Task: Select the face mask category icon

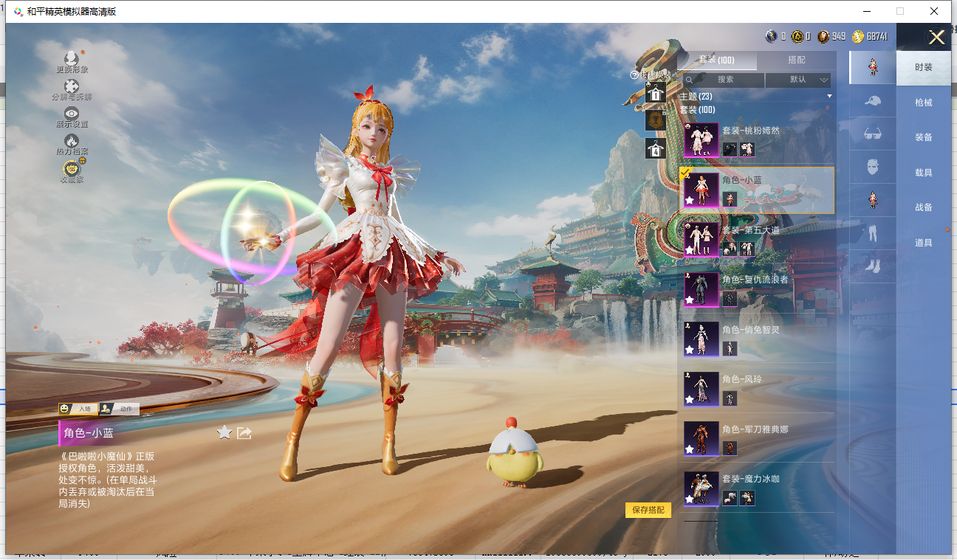Action: [x=872, y=167]
